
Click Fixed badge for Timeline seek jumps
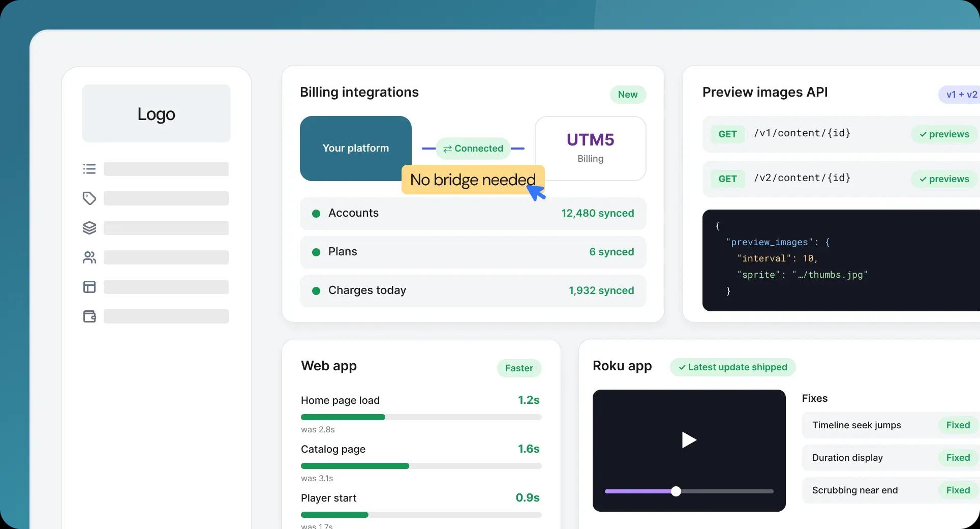tap(958, 425)
